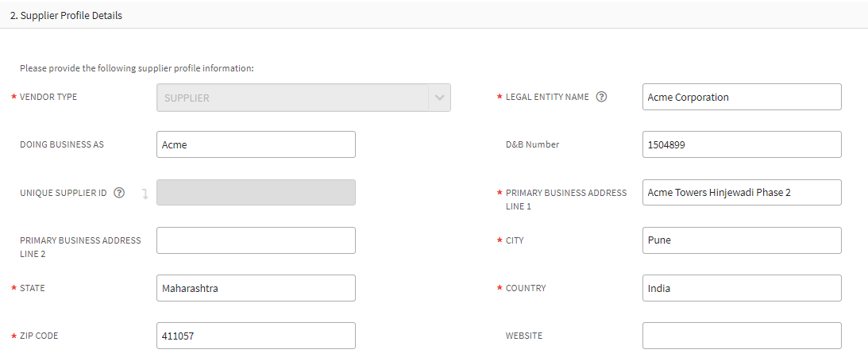The width and height of the screenshot is (868, 361).
Task: Select the Country field containing India
Action: [741, 288]
